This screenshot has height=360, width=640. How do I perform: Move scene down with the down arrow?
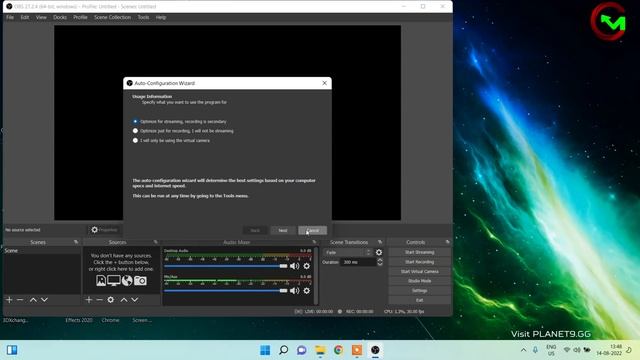[44, 300]
